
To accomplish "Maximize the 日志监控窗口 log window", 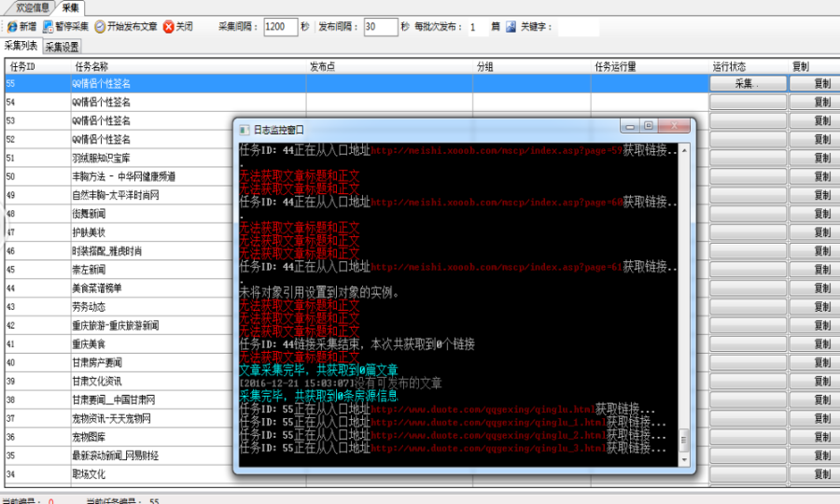I will (649, 126).
